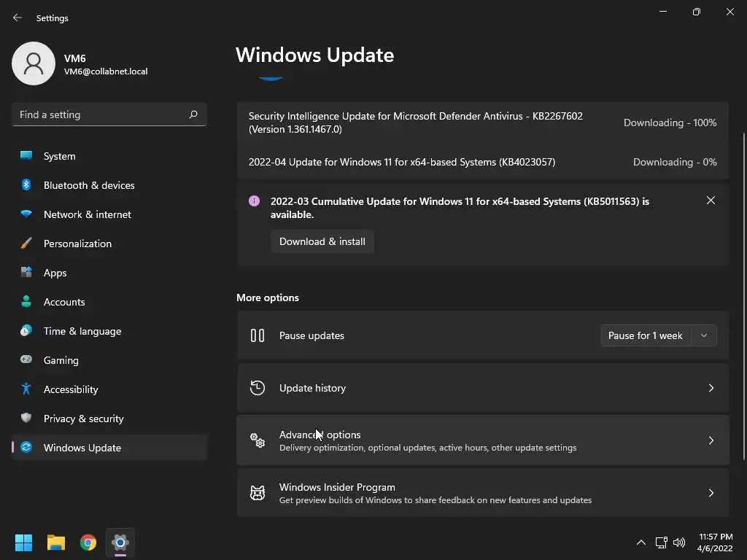Click the network status tray icon
747x560 pixels.
tap(661, 542)
